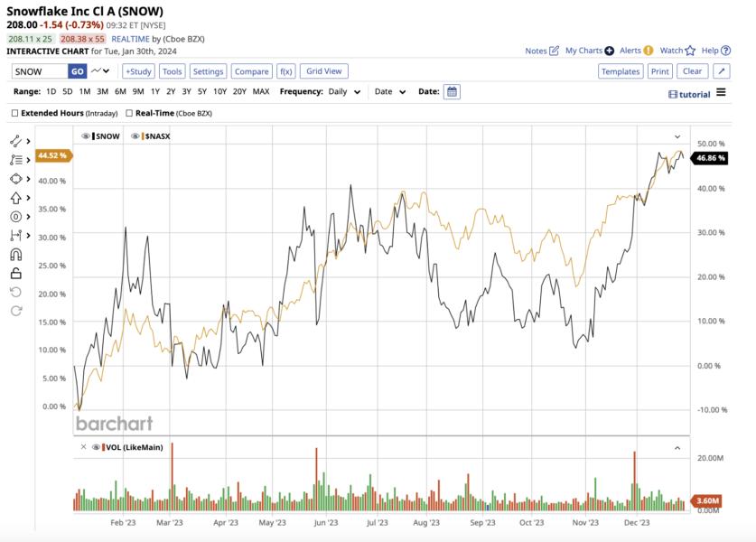Enable the Extended Hours checkbox
The width and height of the screenshot is (756, 542).
pos(14,113)
